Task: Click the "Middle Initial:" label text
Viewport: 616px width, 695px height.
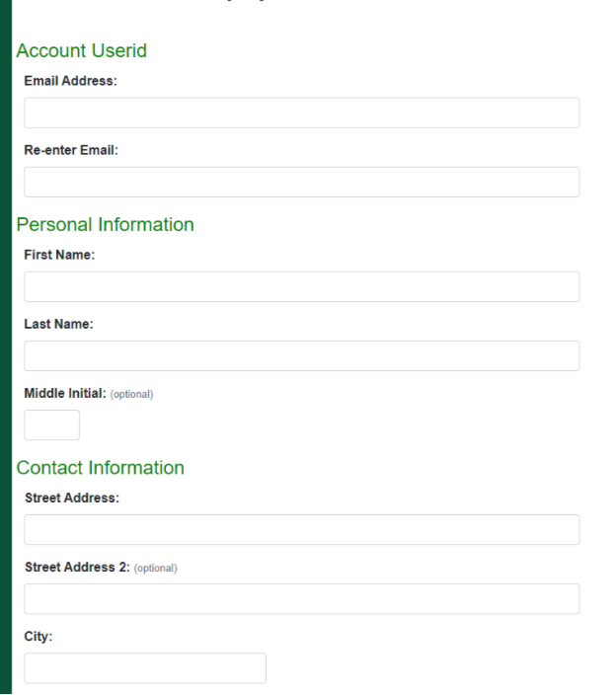Action: point(65,393)
